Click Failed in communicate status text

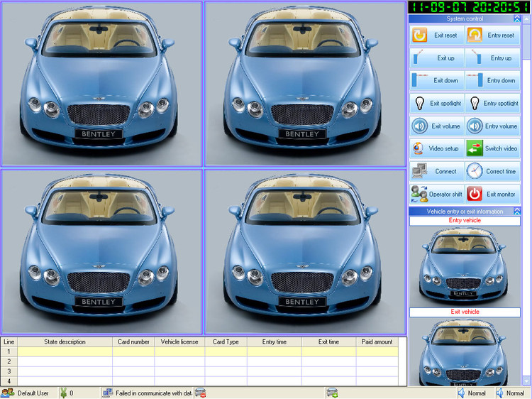pos(154,393)
